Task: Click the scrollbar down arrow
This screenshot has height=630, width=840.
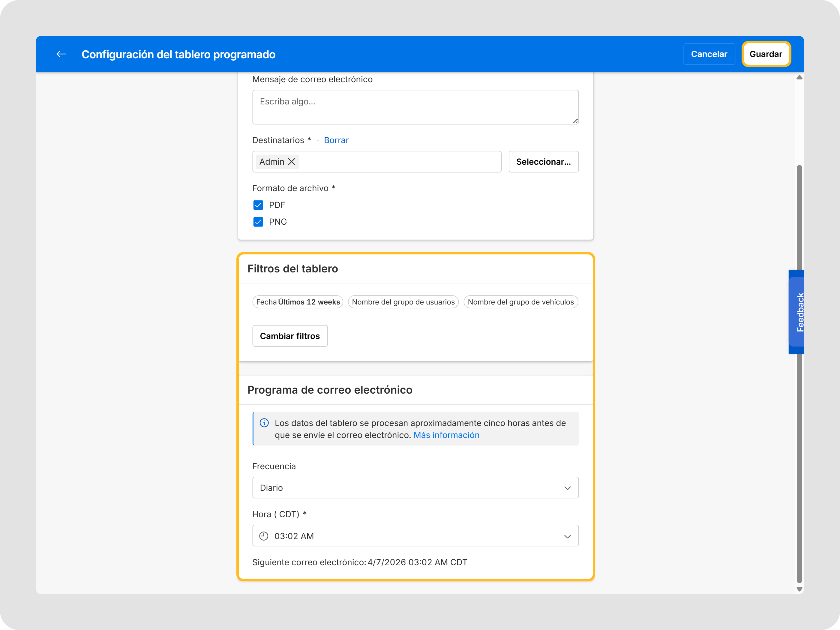Action: click(799, 589)
